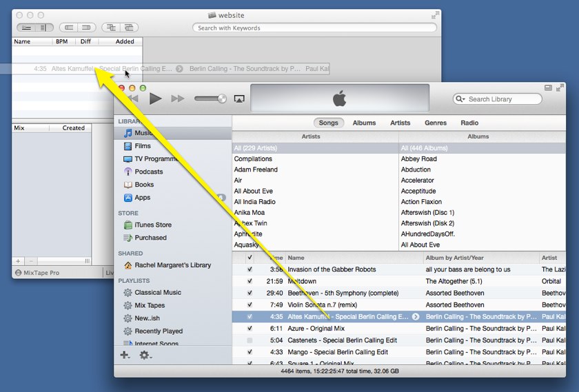Toggle the checkbox column header

coord(250,258)
